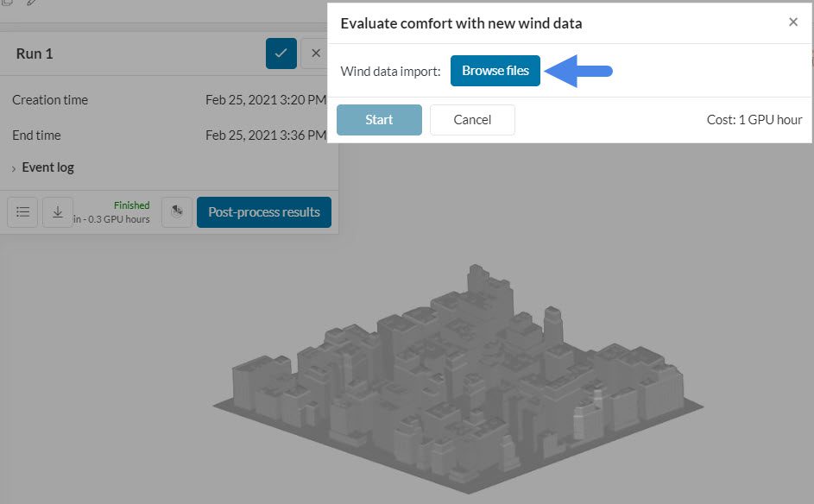Download the Run 1 results with the arrow icon
The width and height of the screenshot is (814, 504).
[x=58, y=211]
